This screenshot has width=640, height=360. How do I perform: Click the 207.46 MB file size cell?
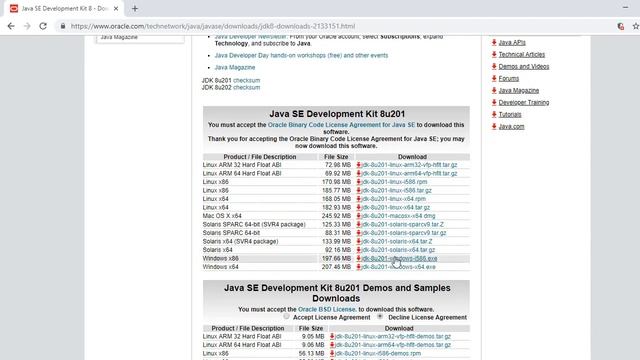336,267
